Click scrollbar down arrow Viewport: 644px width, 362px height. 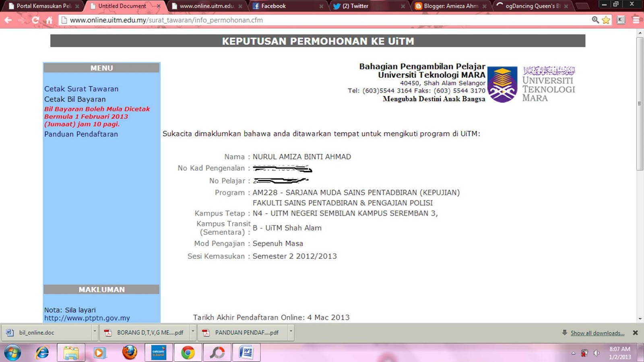pyautogui.click(x=640, y=319)
